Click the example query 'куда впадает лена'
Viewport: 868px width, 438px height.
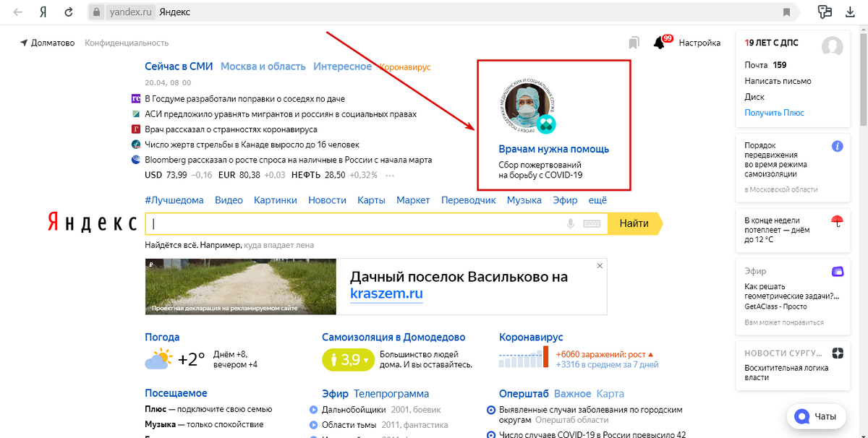[280, 246]
